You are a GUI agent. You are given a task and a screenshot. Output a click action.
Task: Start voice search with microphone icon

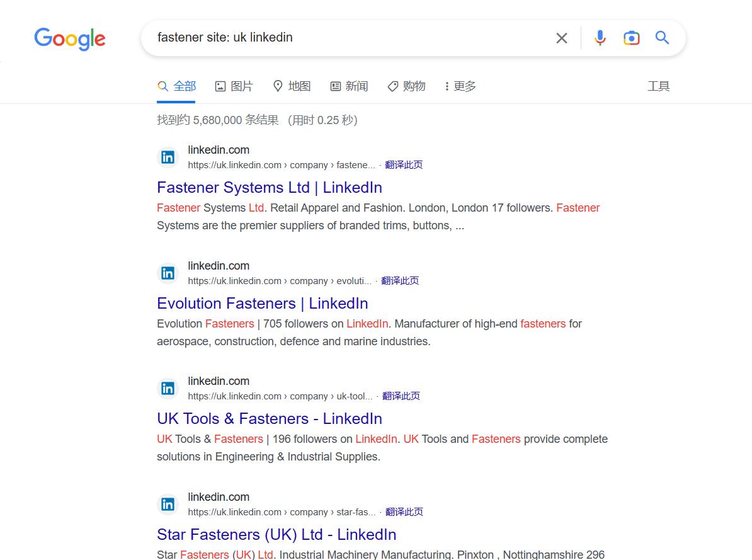point(600,37)
